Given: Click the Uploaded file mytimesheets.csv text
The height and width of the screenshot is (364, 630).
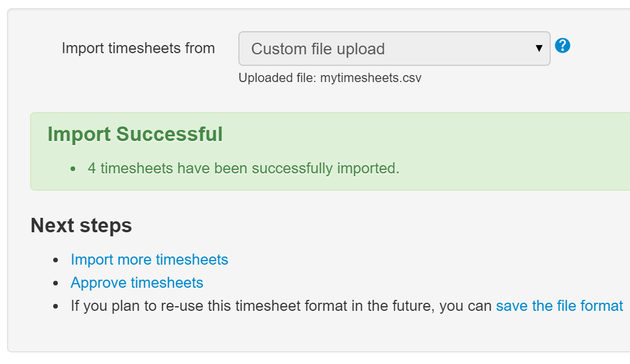Looking at the screenshot, I should pyautogui.click(x=330, y=77).
